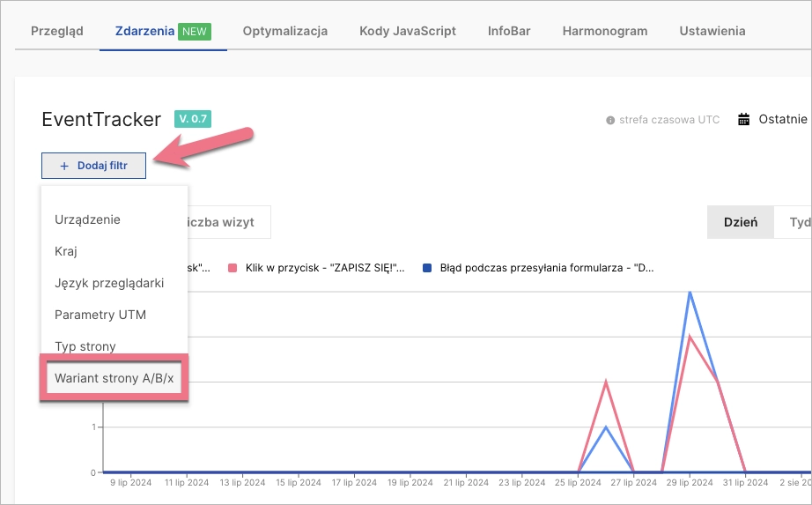Image resolution: width=812 pixels, height=505 pixels.
Task: Click the Dodaj filtr button
Action: coord(93,166)
